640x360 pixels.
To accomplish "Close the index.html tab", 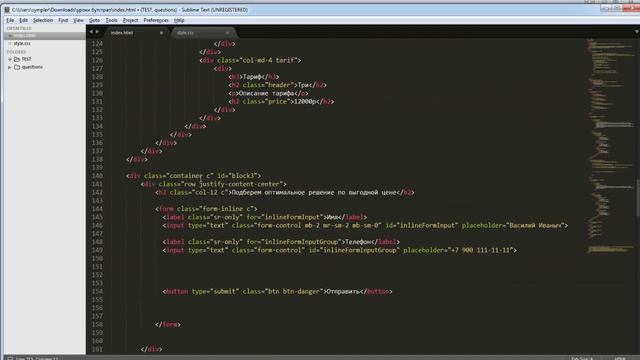I will pyautogui.click(x=161, y=33).
